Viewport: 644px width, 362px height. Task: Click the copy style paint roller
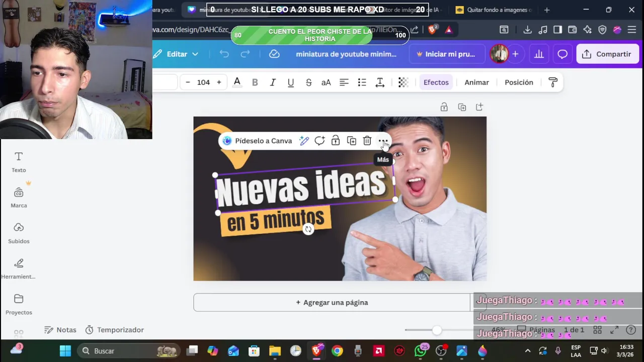tap(553, 82)
